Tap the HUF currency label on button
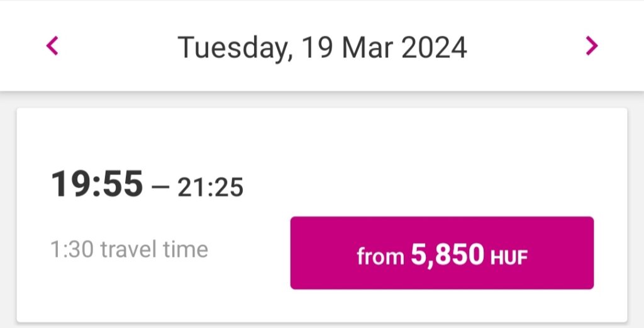 509,257
